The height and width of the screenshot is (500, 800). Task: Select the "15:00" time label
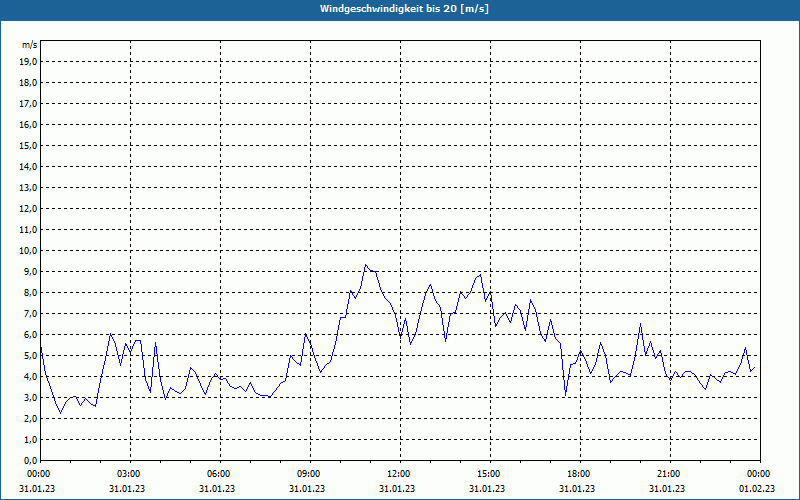pyautogui.click(x=490, y=474)
